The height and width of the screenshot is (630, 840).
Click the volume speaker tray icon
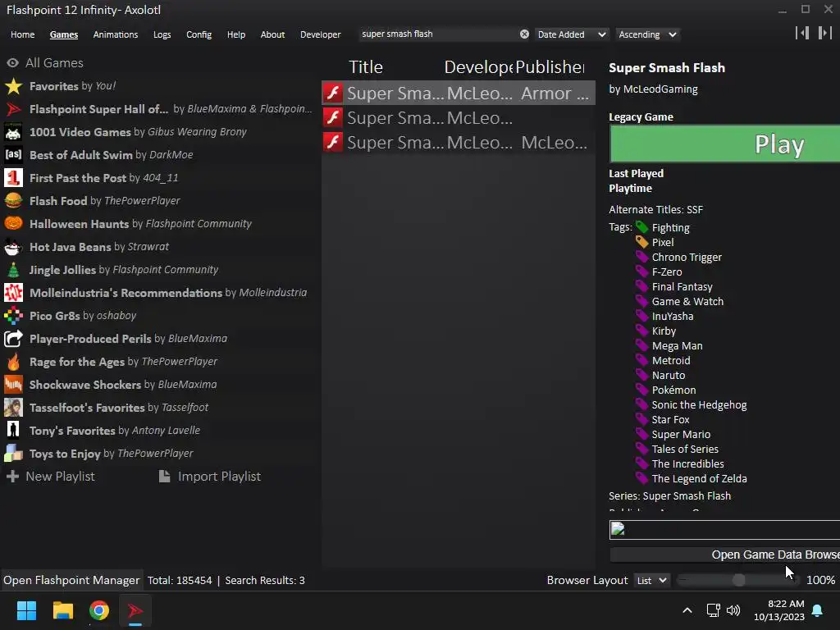click(x=733, y=610)
